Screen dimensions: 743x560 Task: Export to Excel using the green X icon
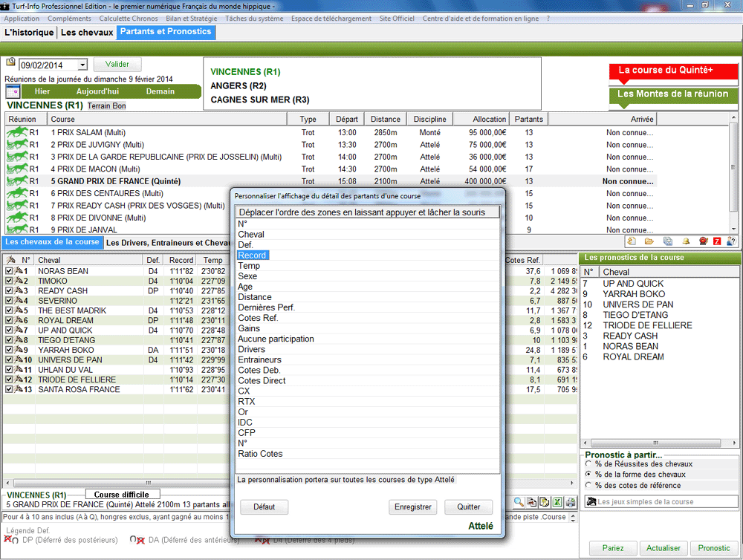557,503
